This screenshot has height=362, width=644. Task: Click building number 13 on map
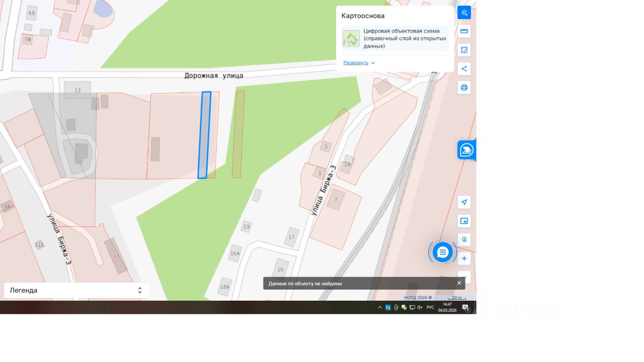point(77,90)
